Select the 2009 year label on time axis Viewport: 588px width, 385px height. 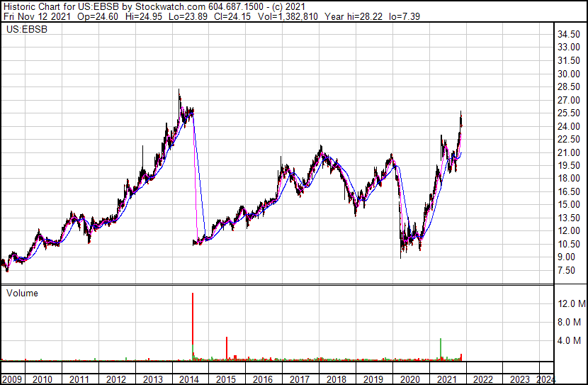coord(11,379)
